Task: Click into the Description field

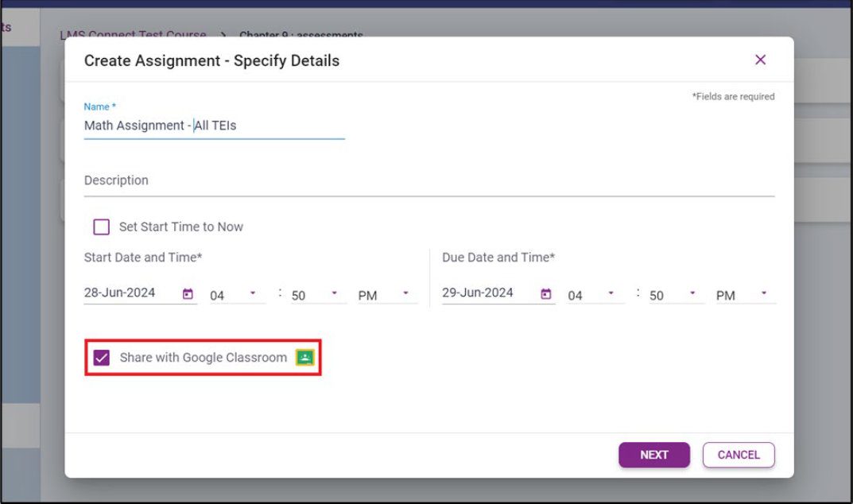Action: [x=429, y=181]
